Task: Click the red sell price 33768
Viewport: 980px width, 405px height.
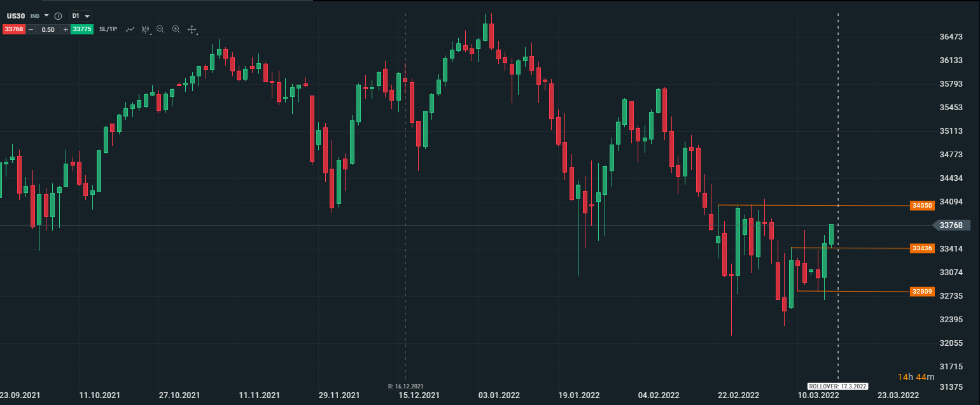Action: [13, 29]
